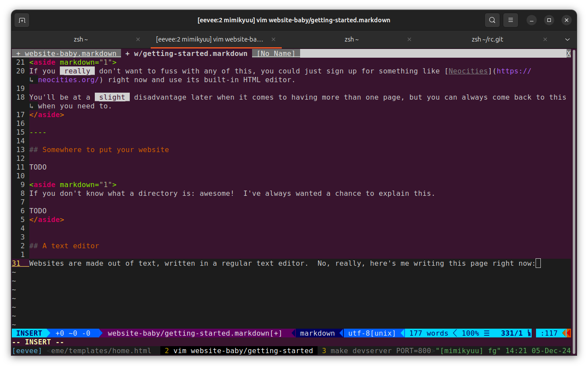588x368 pixels.
Task: Switch to the zsh ~/rc.git tab
Action: pos(487,39)
